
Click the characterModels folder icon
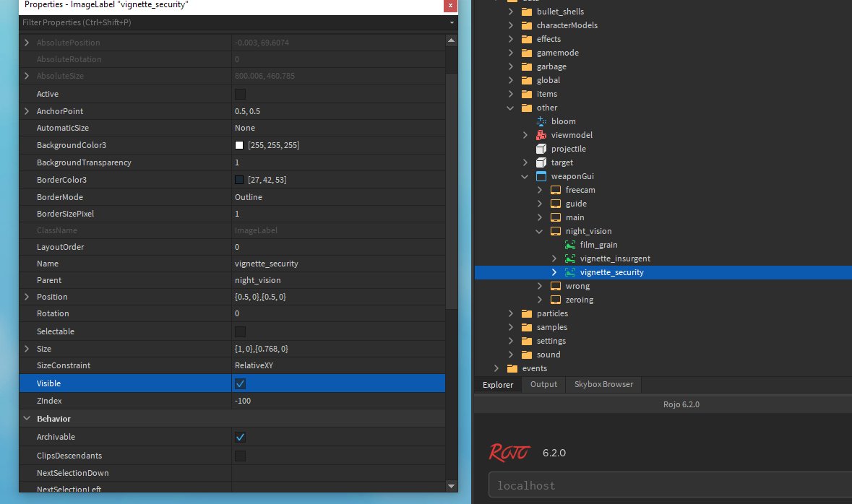tap(527, 25)
